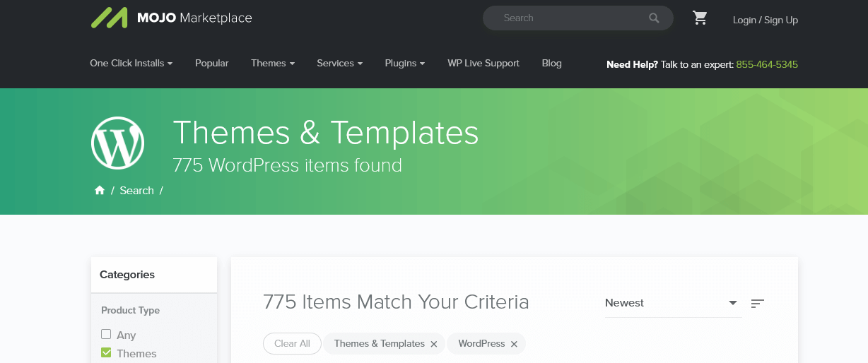Expand the Plugins dropdown menu
The image size is (868, 363).
(x=405, y=63)
